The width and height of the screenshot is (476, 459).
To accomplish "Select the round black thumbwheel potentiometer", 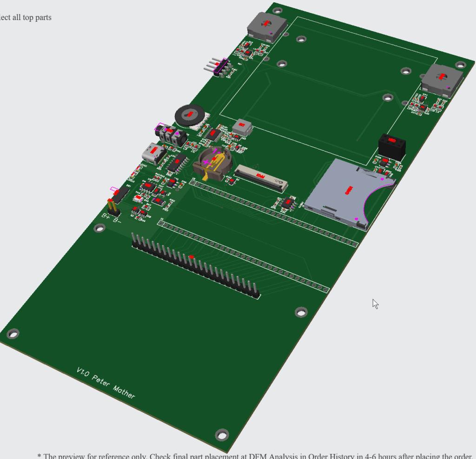I will pos(189,114).
